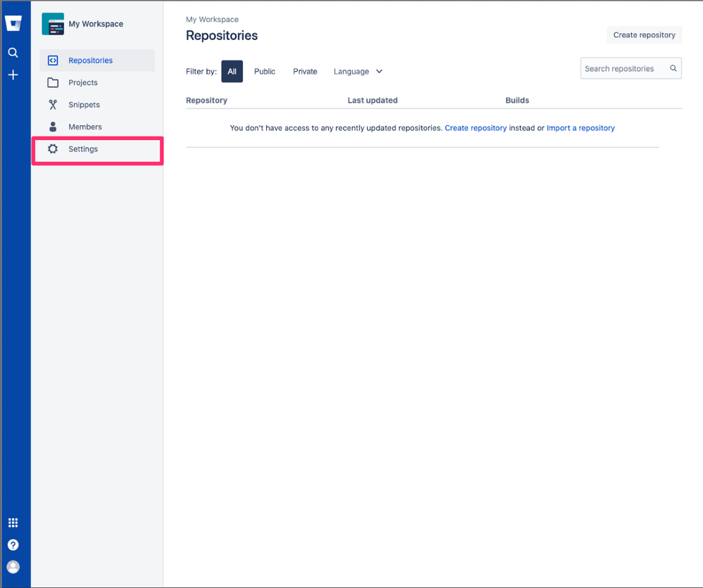Filter repositories by Private
The width and height of the screenshot is (703, 588).
coord(305,71)
